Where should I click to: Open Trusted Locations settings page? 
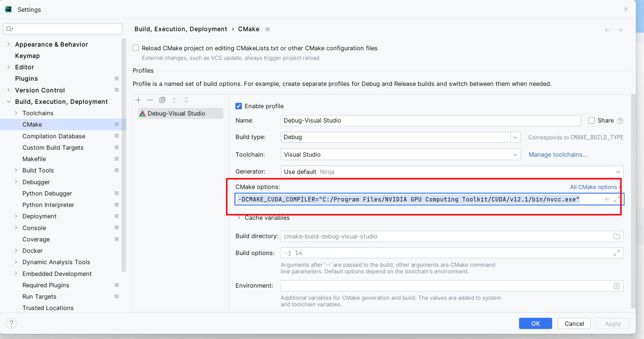coord(48,308)
